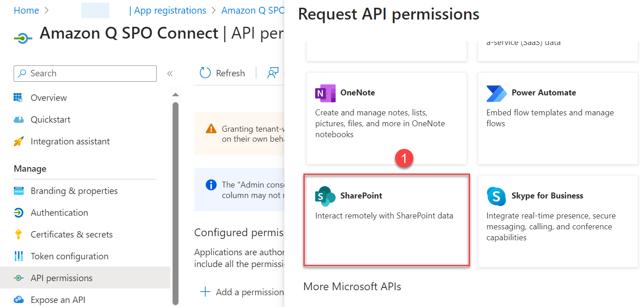Click the Integration assistant rocket icon
644x307 pixels.
coord(20,141)
